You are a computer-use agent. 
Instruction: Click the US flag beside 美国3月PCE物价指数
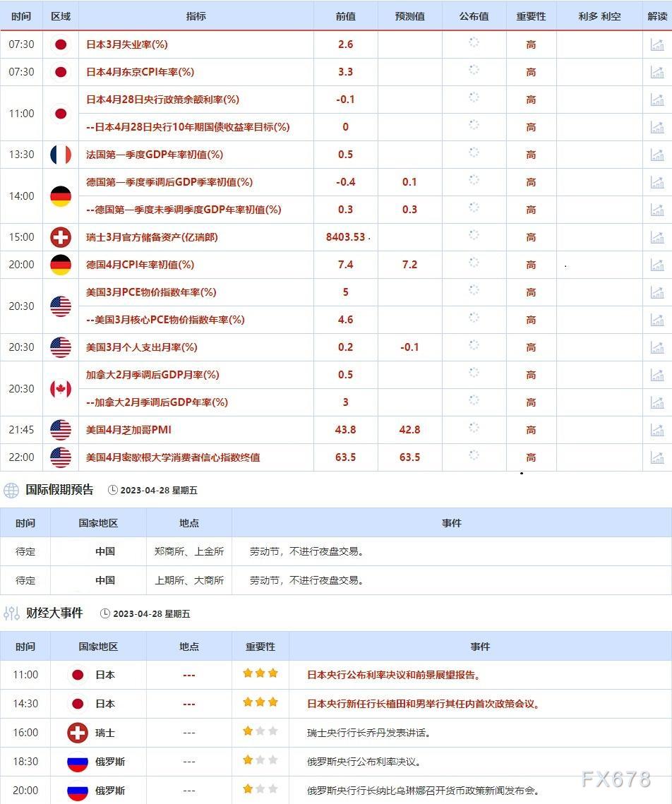(61, 306)
